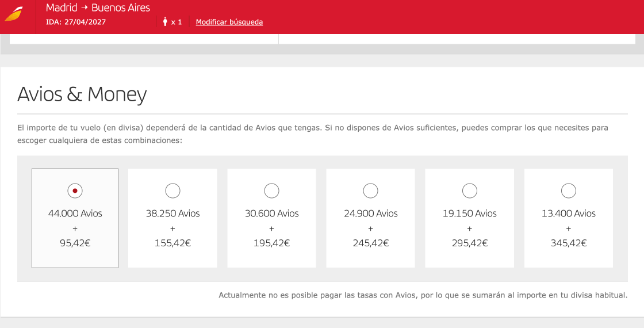
Task: Click the 19.150 Avios label
Action: pos(469,213)
